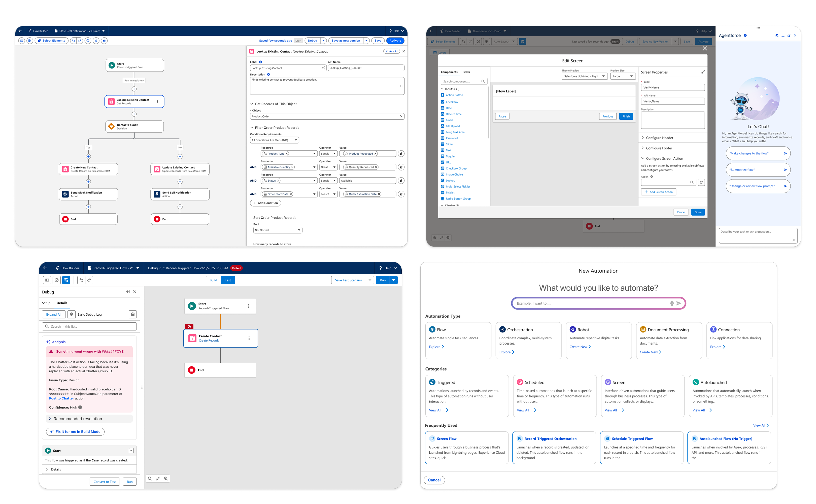Follow the Explore link on the Flow card

click(x=436, y=347)
